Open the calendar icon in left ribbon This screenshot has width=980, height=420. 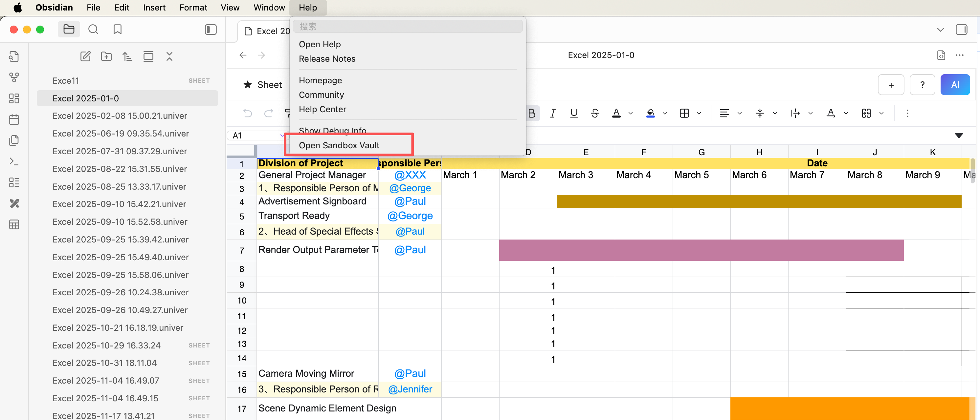pos(14,119)
